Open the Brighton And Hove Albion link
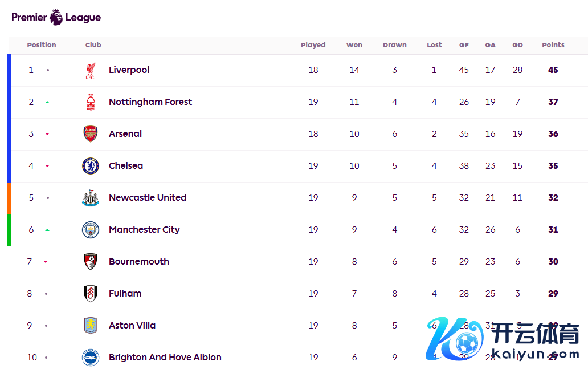The width and height of the screenshot is (588, 373). [x=165, y=358]
